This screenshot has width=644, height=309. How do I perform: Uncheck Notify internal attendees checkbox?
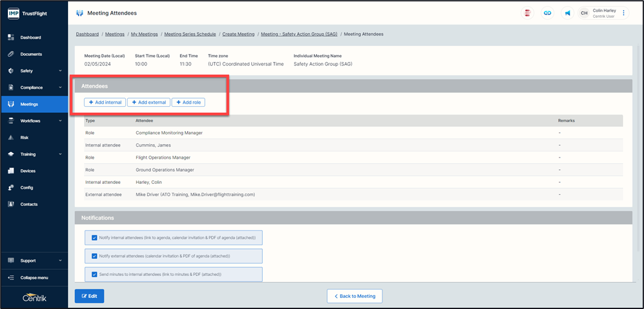(94, 237)
